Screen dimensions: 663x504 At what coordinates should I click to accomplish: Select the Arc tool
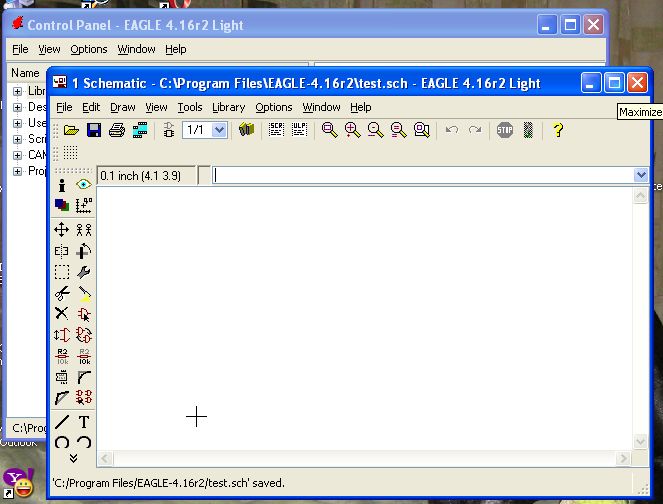84,442
